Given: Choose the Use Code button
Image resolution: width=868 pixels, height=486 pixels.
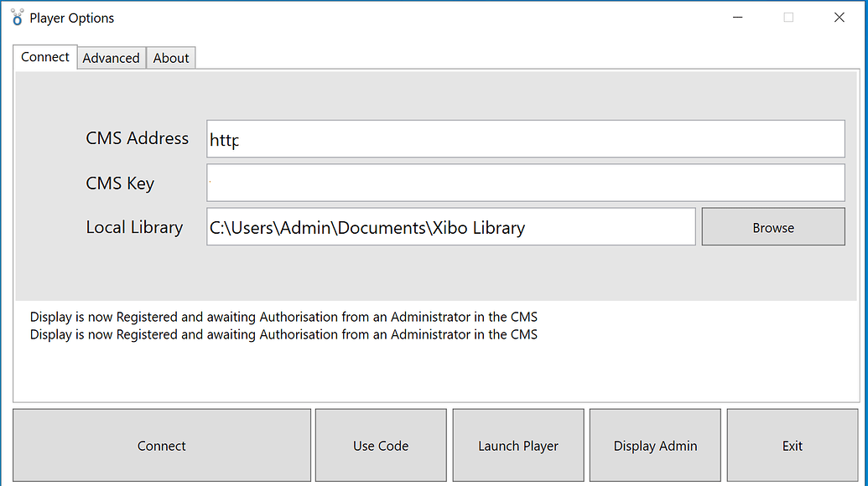Looking at the screenshot, I should [381, 445].
